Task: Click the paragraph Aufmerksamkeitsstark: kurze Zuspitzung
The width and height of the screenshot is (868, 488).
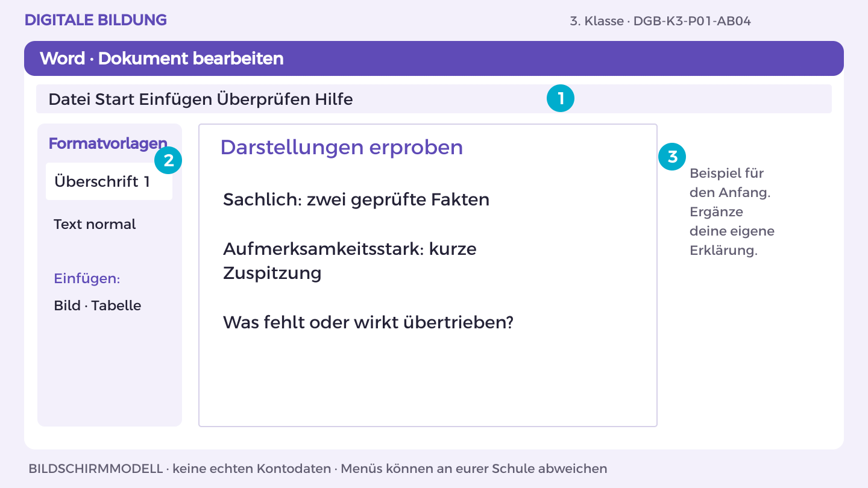Action: (x=350, y=261)
